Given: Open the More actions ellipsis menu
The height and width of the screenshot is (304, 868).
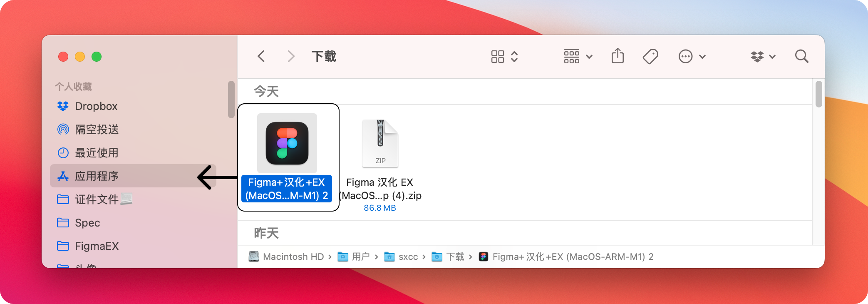Looking at the screenshot, I should pyautogui.click(x=685, y=56).
